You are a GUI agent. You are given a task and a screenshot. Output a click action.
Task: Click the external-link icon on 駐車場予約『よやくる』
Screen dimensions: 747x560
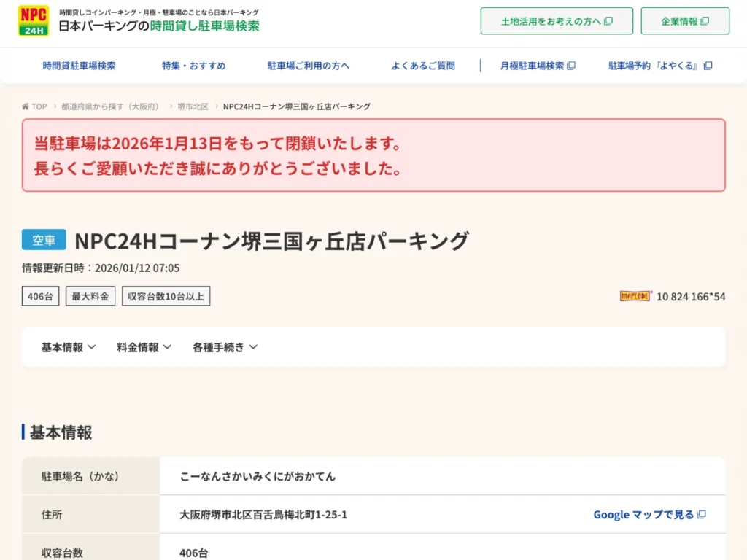point(708,65)
